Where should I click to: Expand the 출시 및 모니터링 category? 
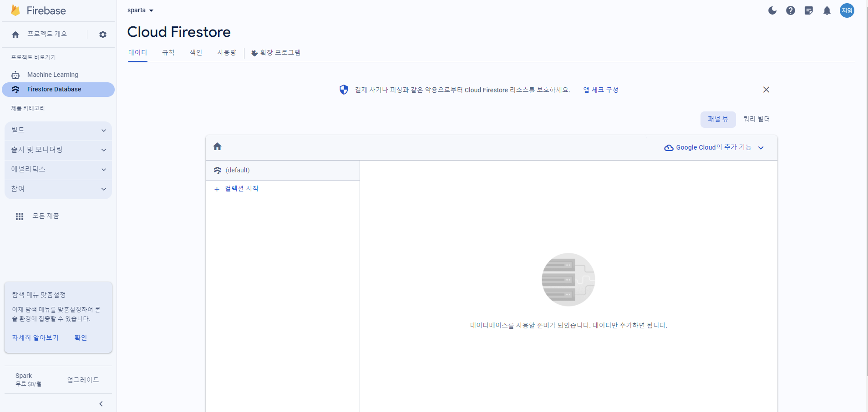point(58,150)
